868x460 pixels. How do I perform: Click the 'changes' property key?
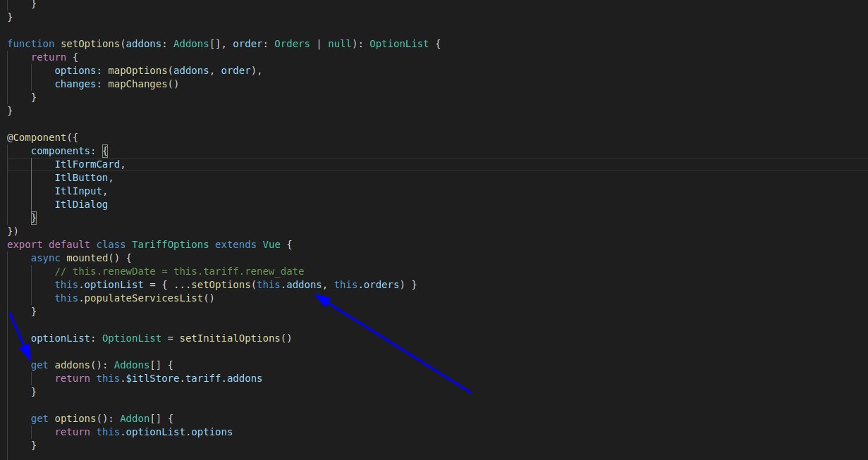pyautogui.click(x=75, y=84)
